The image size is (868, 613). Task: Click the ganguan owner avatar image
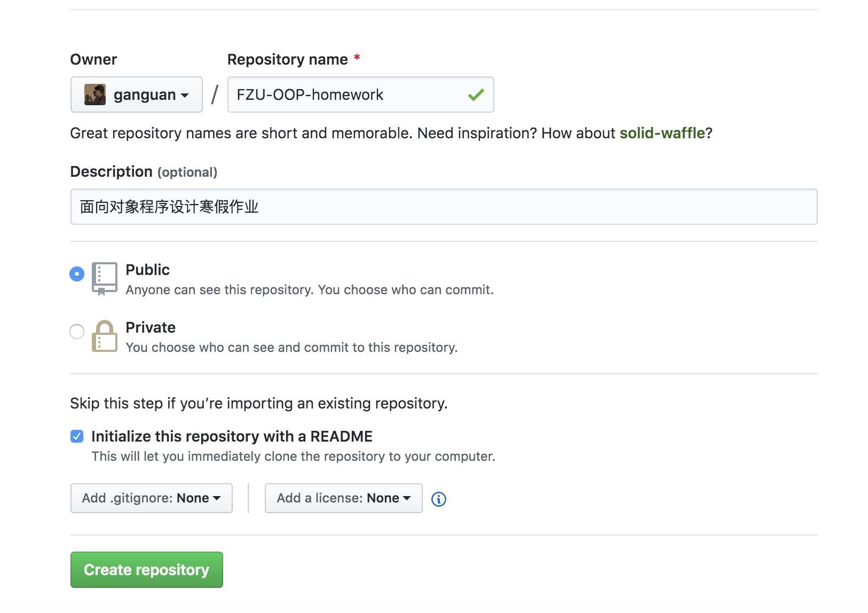click(x=95, y=95)
